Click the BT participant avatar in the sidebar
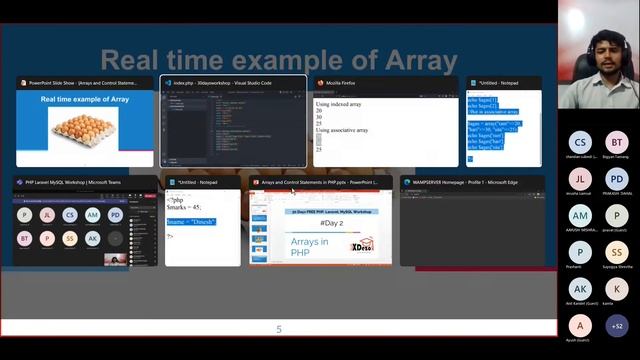 coord(617,142)
